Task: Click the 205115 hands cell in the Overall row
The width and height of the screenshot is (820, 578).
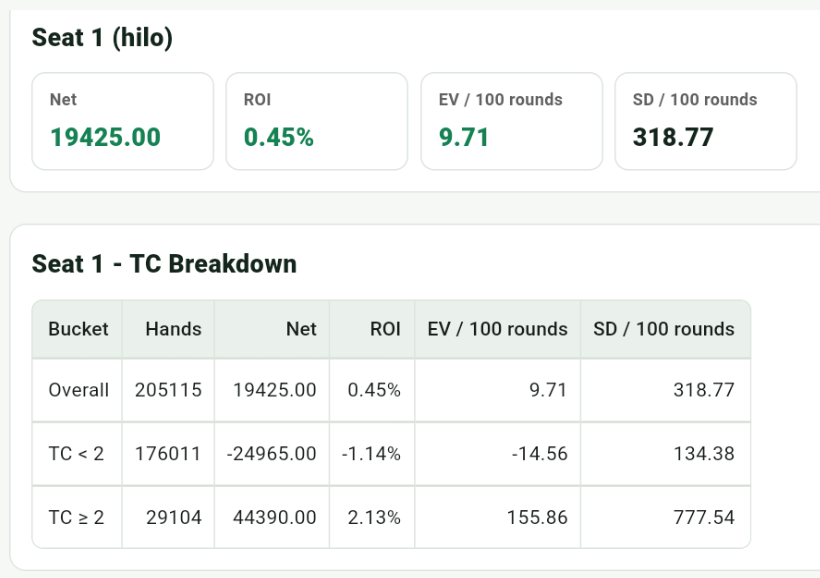Action: [168, 390]
